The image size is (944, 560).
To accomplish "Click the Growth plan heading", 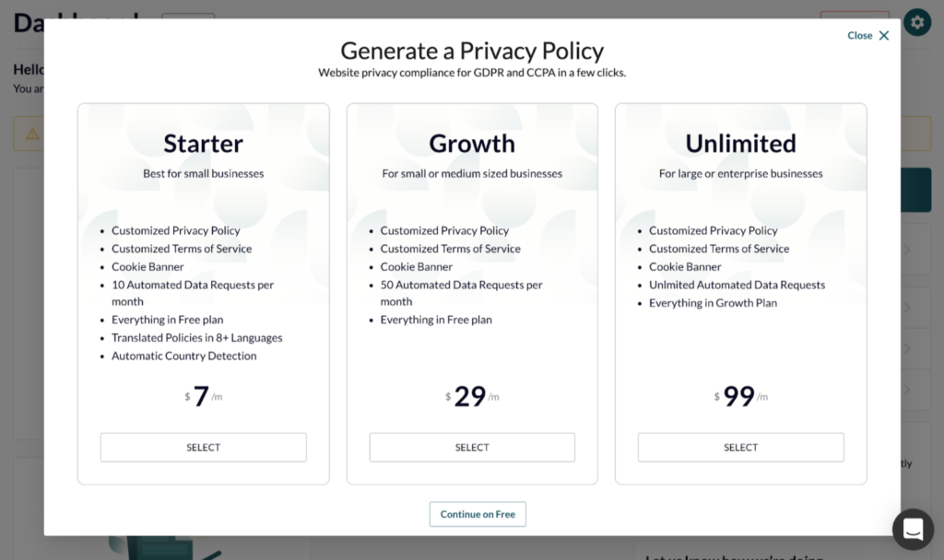I will coord(472,144).
